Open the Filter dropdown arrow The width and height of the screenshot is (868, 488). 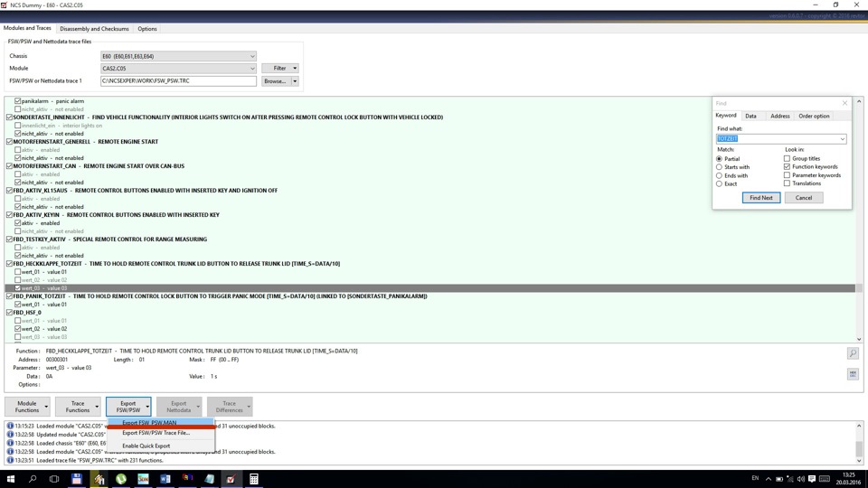295,68
